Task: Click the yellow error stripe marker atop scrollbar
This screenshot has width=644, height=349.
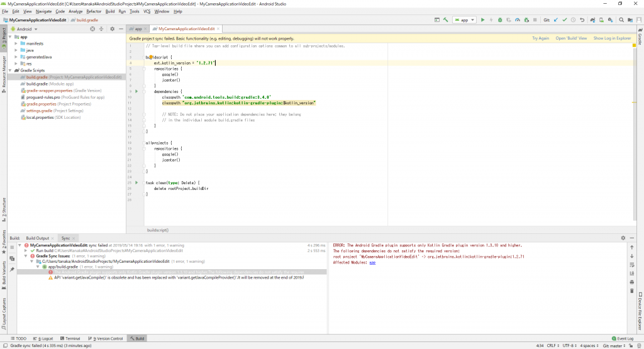Action: click(x=634, y=45)
